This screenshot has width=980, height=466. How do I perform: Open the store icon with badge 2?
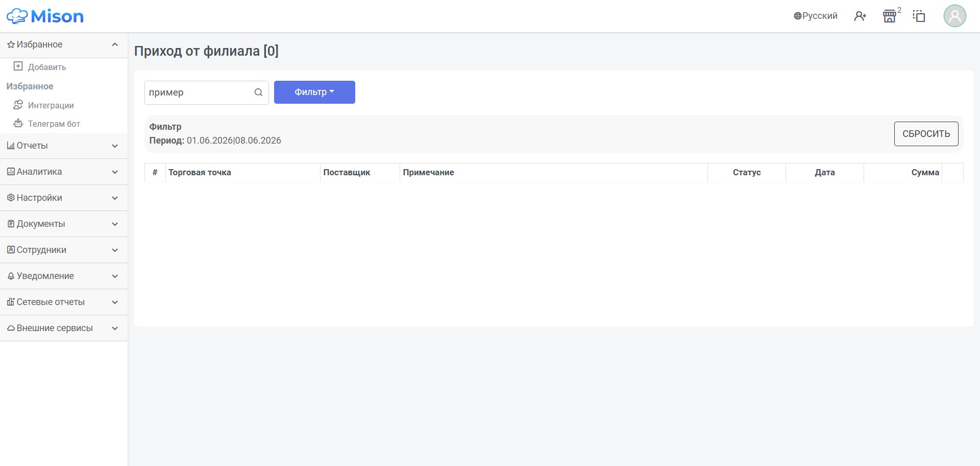[x=890, y=16]
